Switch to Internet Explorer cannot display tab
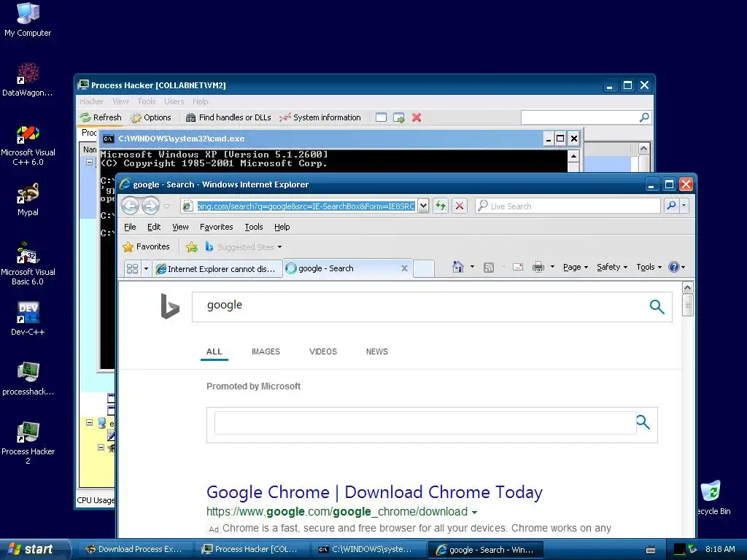 point(217,269)
